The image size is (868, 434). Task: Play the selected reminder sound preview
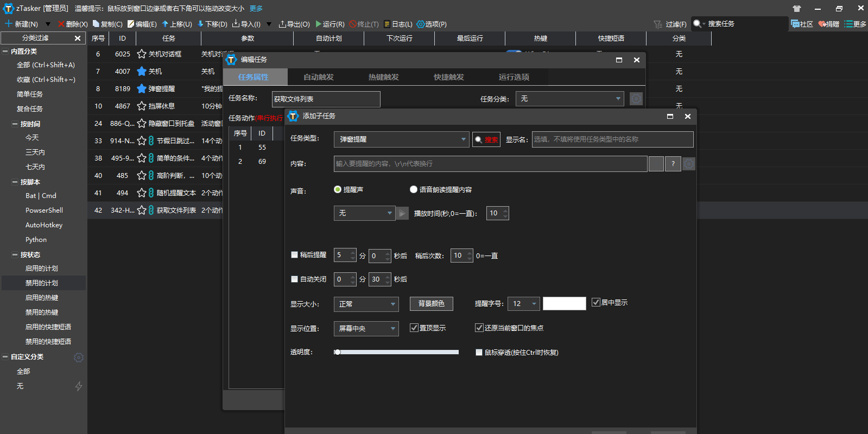[402, 213]
